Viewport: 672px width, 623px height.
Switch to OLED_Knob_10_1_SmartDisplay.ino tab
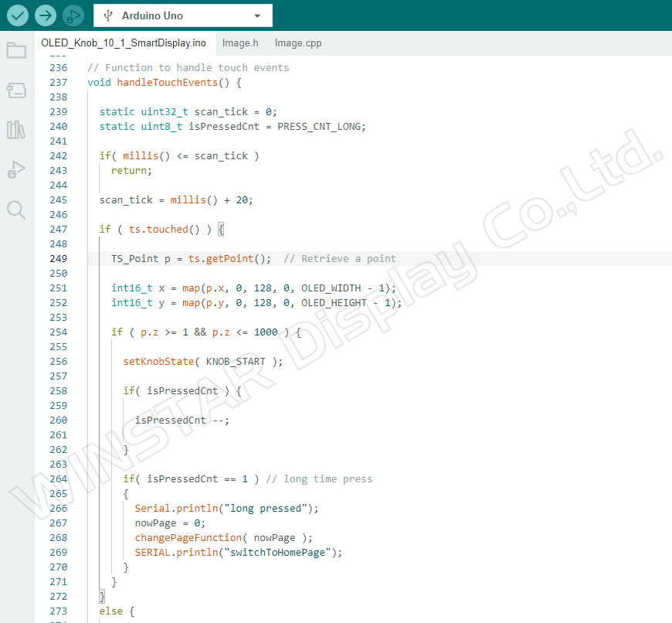(124, 43)
